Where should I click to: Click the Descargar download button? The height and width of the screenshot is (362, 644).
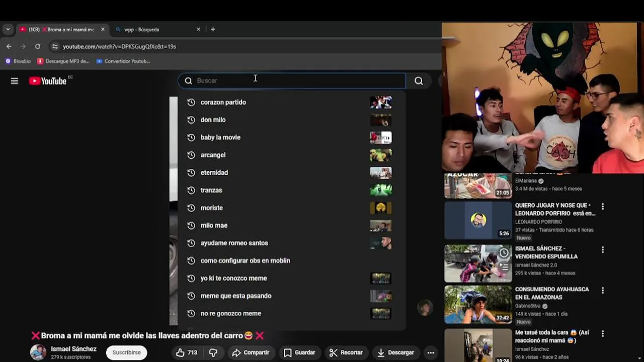(x=395, y=352)
